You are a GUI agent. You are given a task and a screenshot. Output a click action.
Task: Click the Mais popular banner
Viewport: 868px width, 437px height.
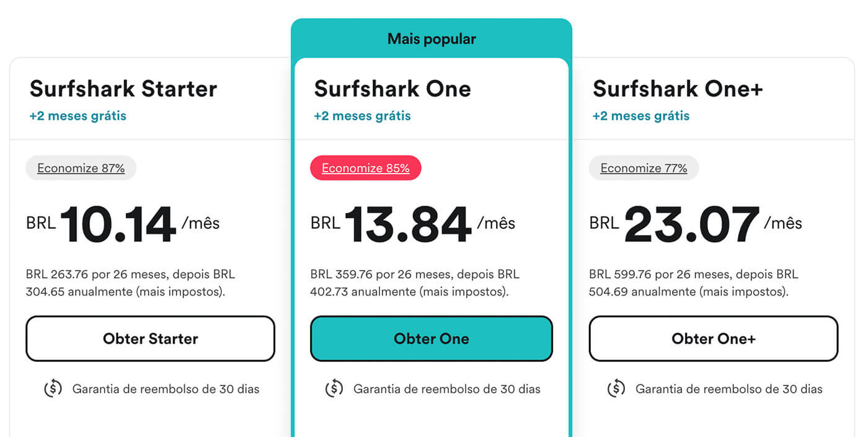click(x=432, y=38)
